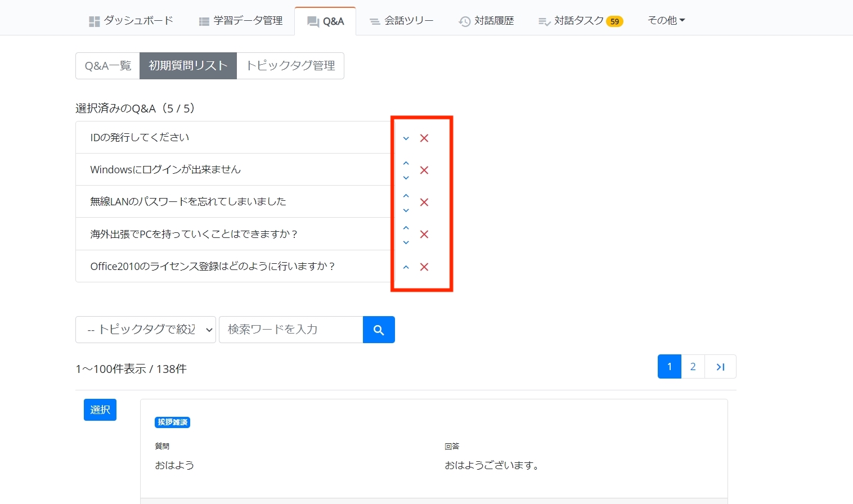Focus the '検索ワードを入力' search field
Screen dimensions: 853x504
click(290, 330)
